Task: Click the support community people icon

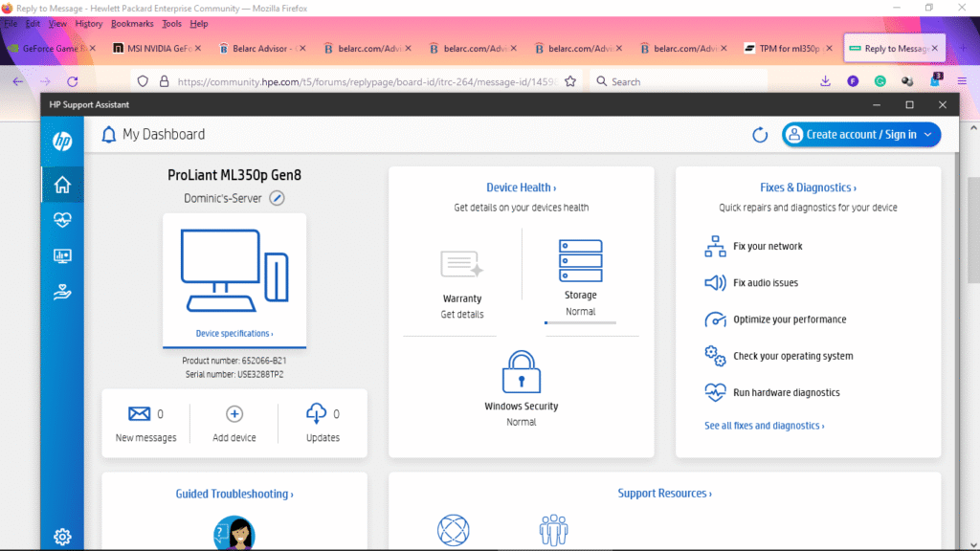Action: click(554, 530)
